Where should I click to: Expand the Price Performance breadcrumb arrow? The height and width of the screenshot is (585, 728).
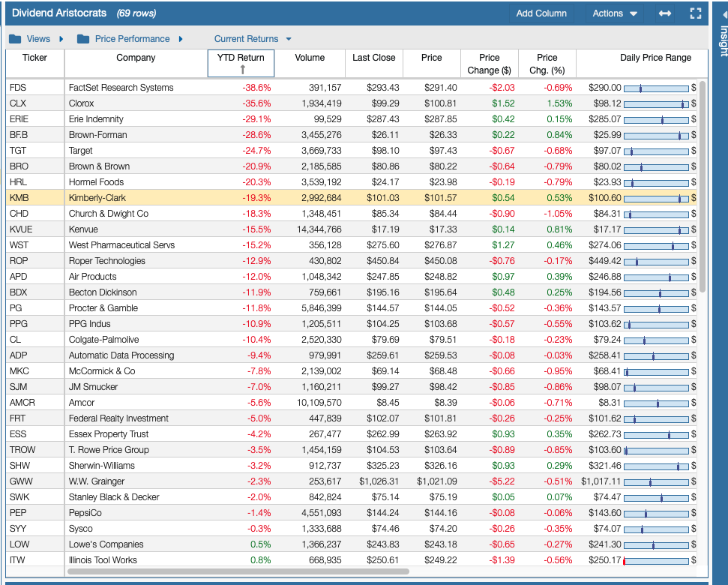pyautogui.click(x=180, y=37)
